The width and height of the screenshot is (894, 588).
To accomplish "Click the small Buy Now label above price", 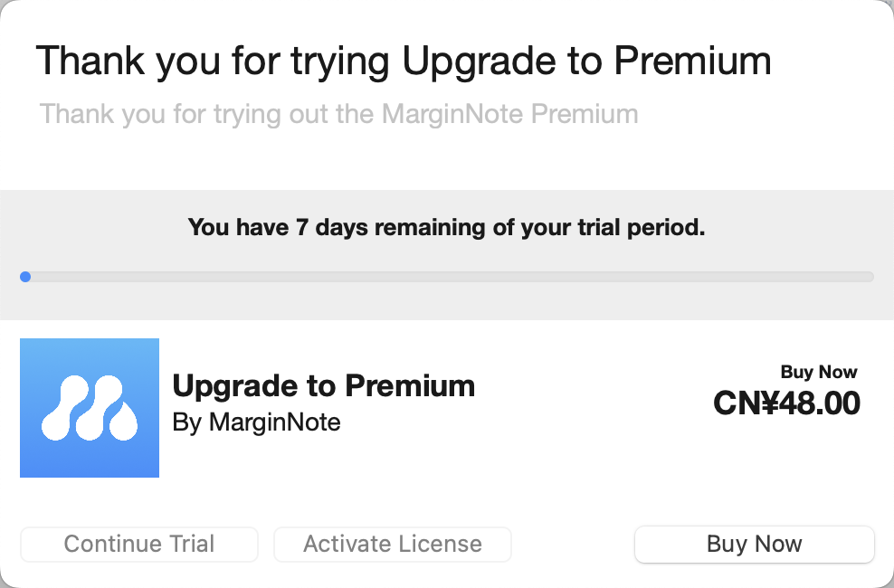I will pos(819,372).
